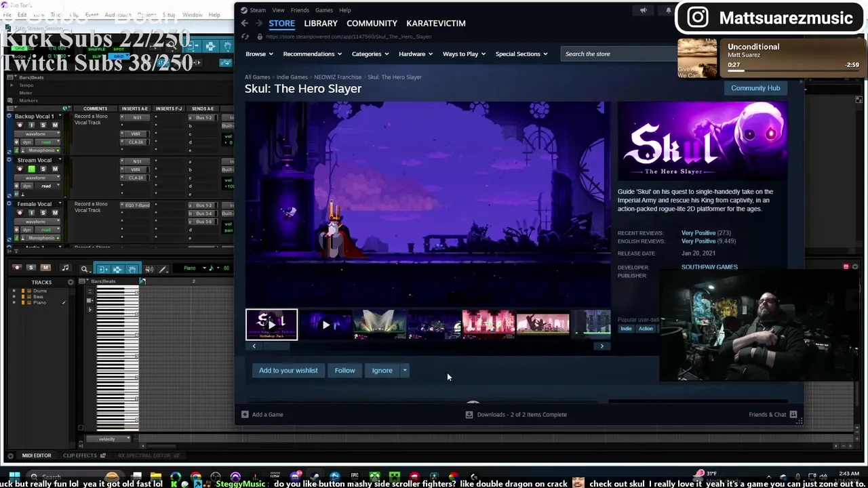The width and height of the screenshot is (868, 488).
Task: Switch MIDI editor to notation view
Action: pos(65,268)
